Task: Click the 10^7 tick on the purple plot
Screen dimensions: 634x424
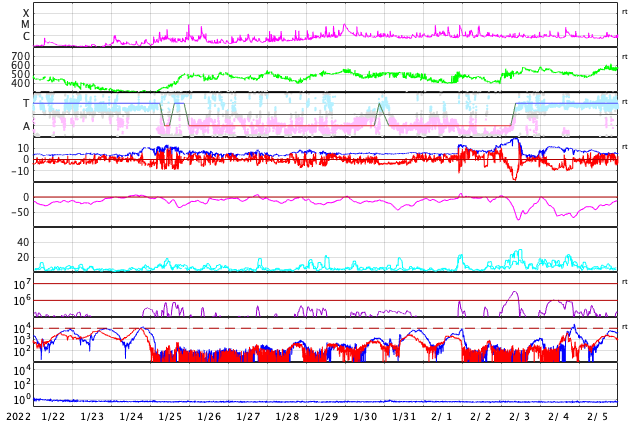Action: click(x=20, y=285)
